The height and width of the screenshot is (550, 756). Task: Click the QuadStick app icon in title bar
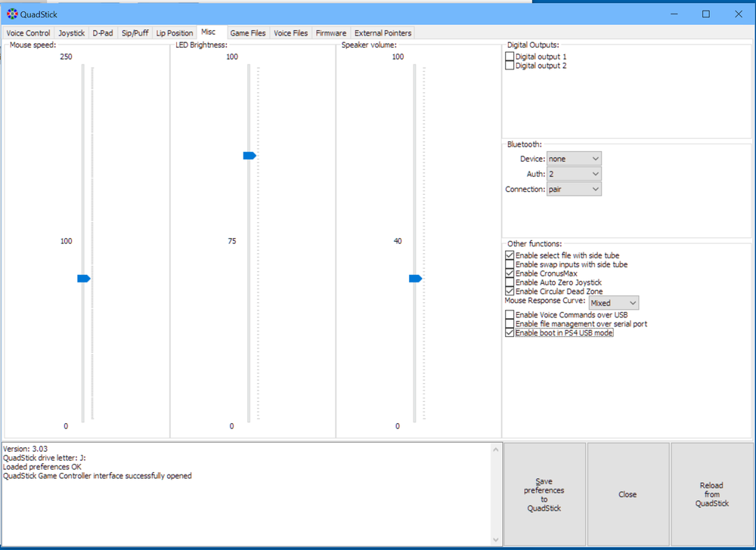pos(12,14)
